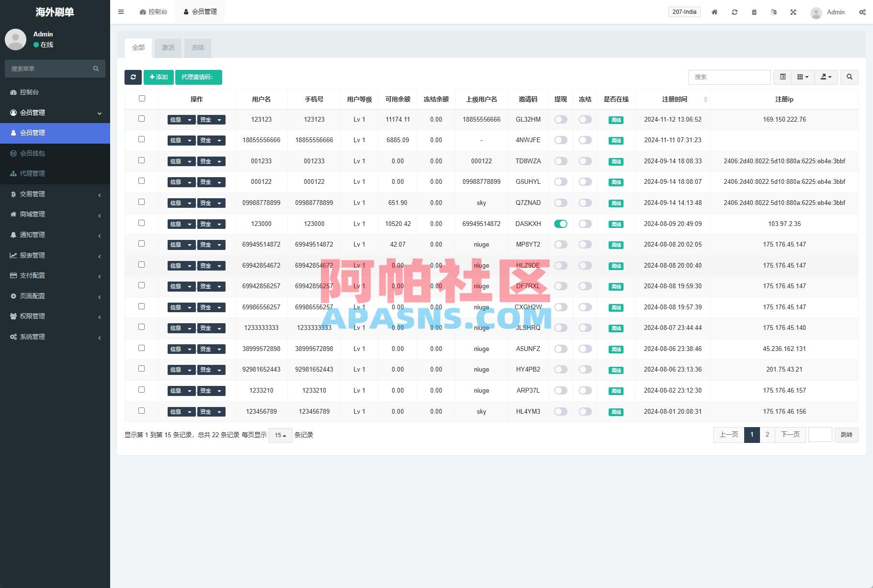Viewport: 873px width, 588px height.
Task: Click the search magnifier icon beside the search box
Action: [x=850, y=77]
